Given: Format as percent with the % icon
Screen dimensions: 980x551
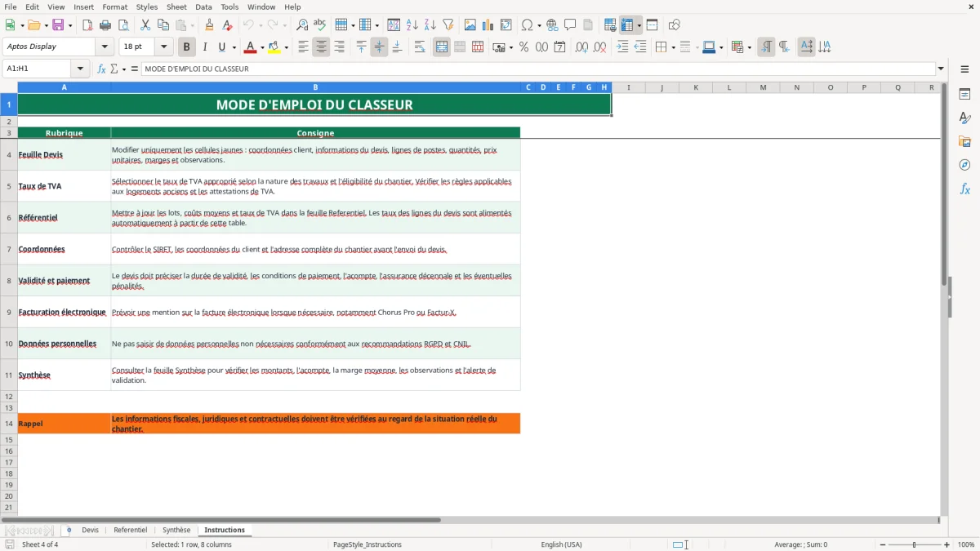Looking at the screenshot, I should 523,47.
